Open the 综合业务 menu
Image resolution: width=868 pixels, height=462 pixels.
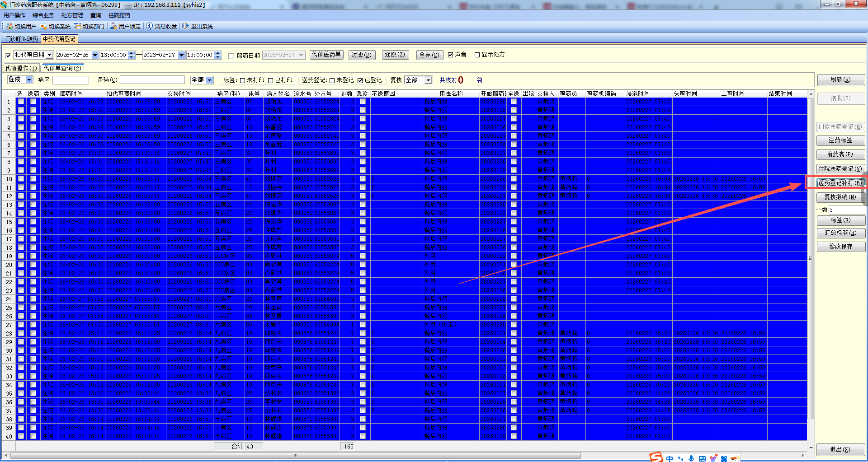click(43, 15)
